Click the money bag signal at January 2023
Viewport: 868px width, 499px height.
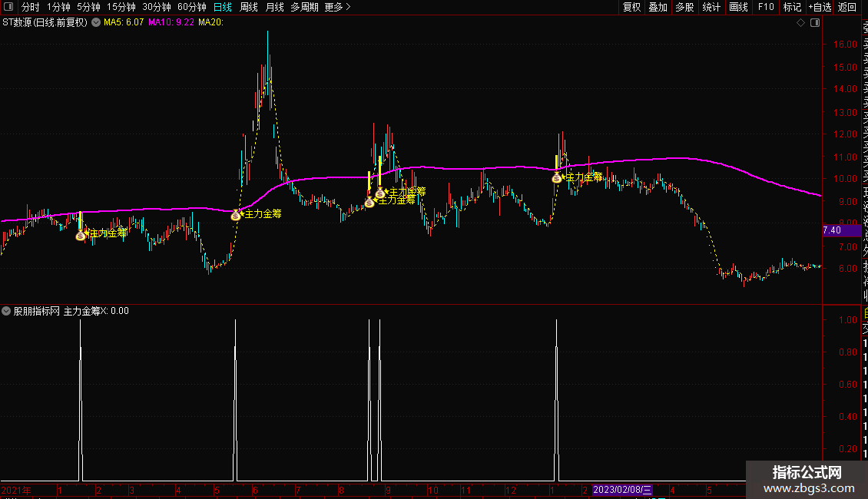[x=557, y=177]
